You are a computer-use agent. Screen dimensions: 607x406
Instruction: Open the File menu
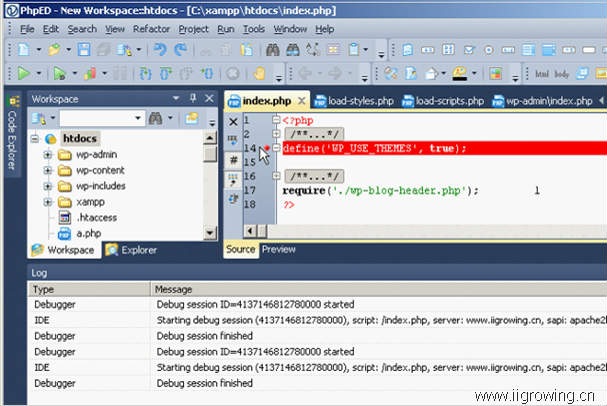(x=27, y=29)
